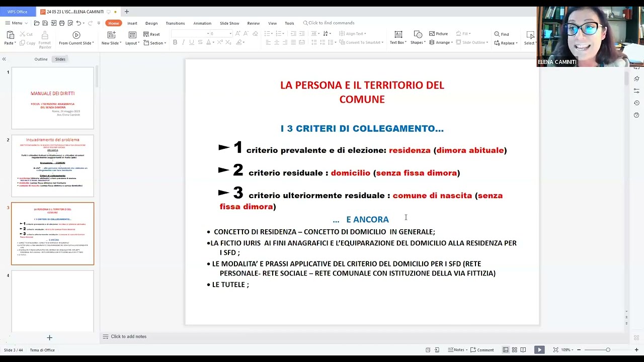Viewport: 644px width, 362px height.
Task: Open the Slide Show ribbon tab
Action: pyautogui.click(x=229, y=23)
